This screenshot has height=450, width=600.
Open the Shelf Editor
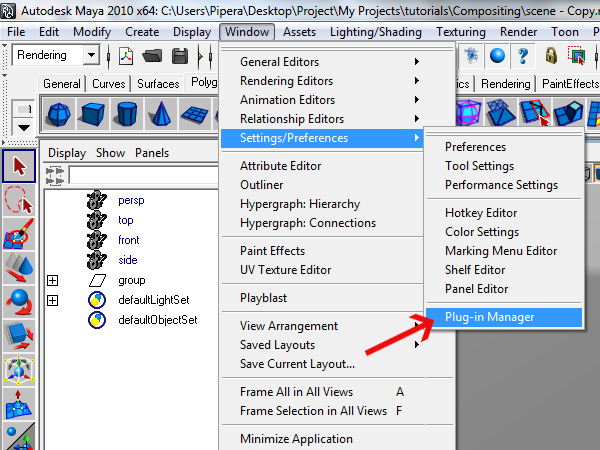504,270
